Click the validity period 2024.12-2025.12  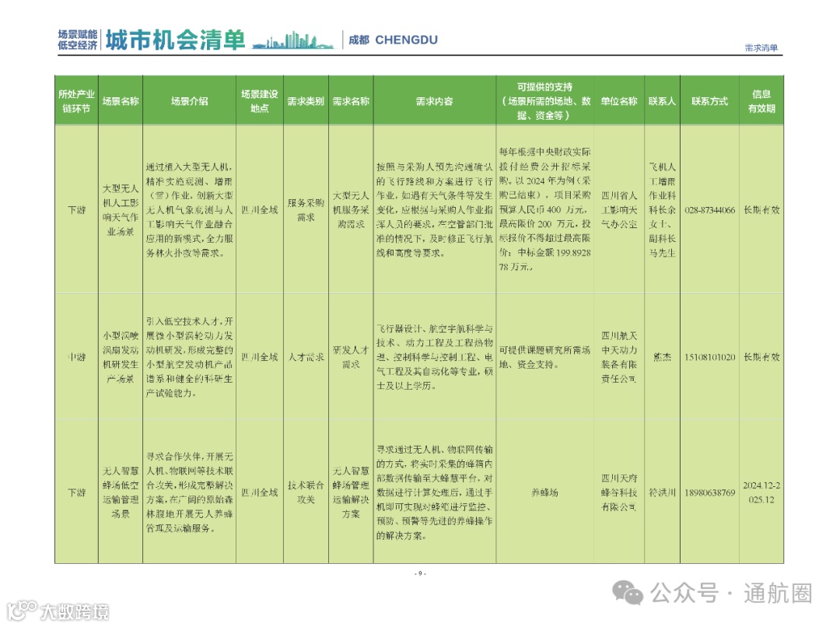click(x=761, y=492)
